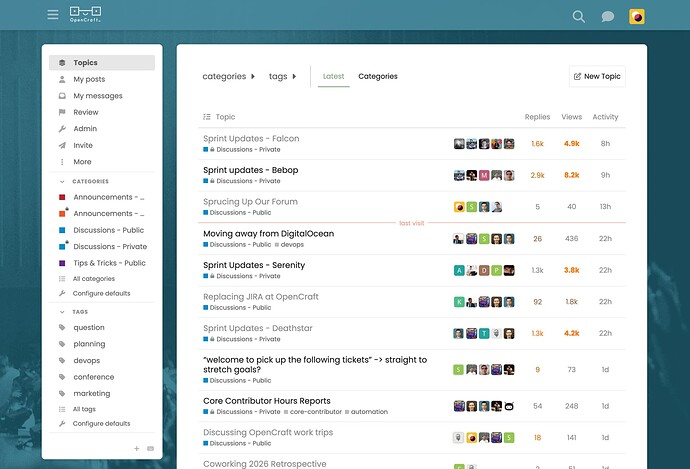Collapse the Tags sidebar section

[x=62, y=311]
